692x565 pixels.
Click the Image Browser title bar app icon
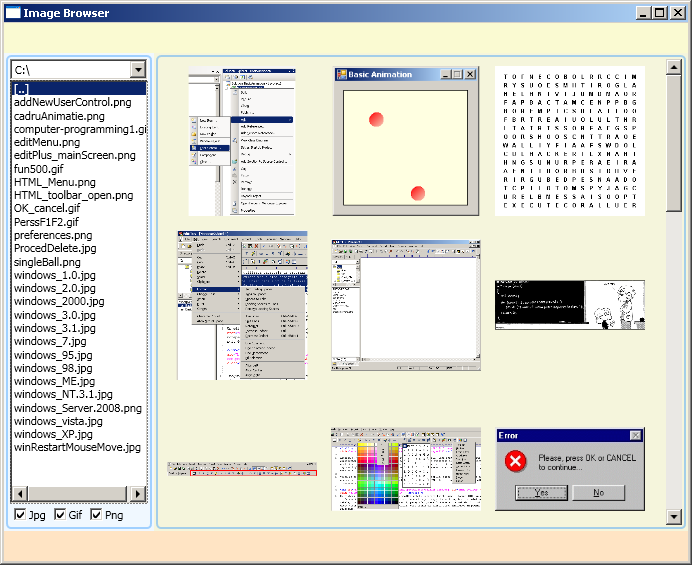tap(12, 13)
